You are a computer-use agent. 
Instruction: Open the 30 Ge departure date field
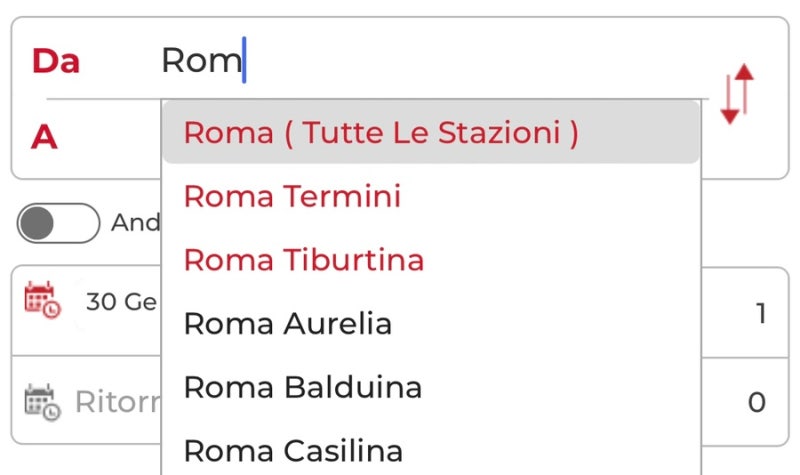point(121,302)
